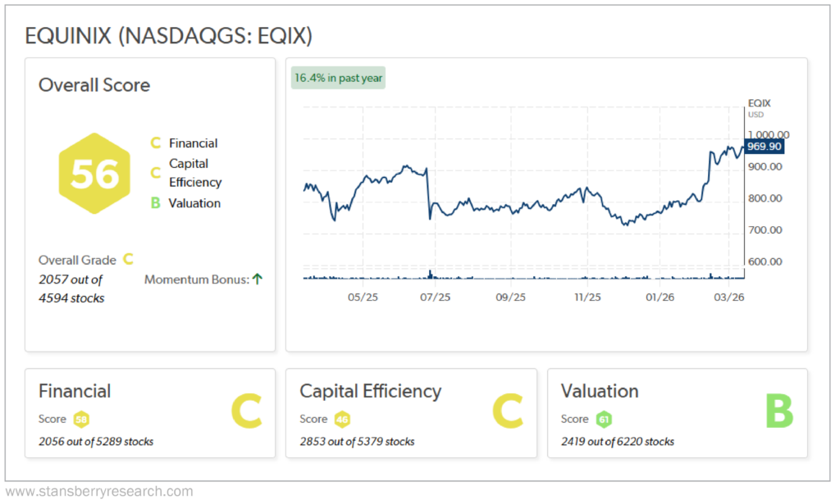Click the large C grade in Financial card
Viewport: 840px width, 504px height.
pos(245,412)
